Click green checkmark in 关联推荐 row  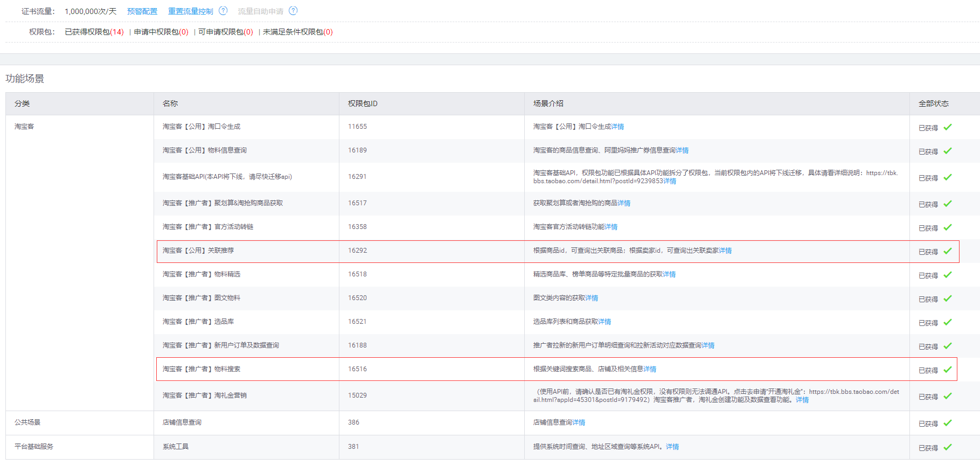pos(948,251)
